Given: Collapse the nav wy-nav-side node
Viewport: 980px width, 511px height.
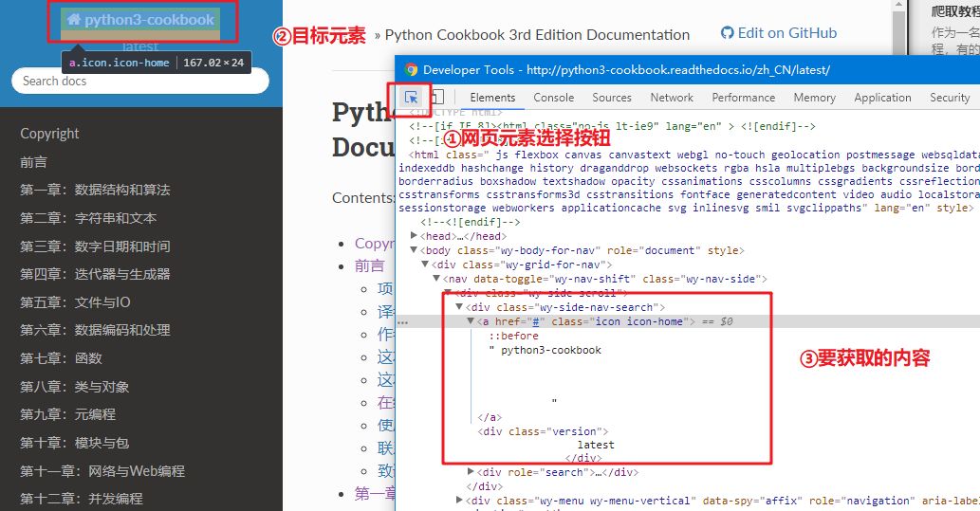Looking at the screenshot, I should [x=437, y=278].
